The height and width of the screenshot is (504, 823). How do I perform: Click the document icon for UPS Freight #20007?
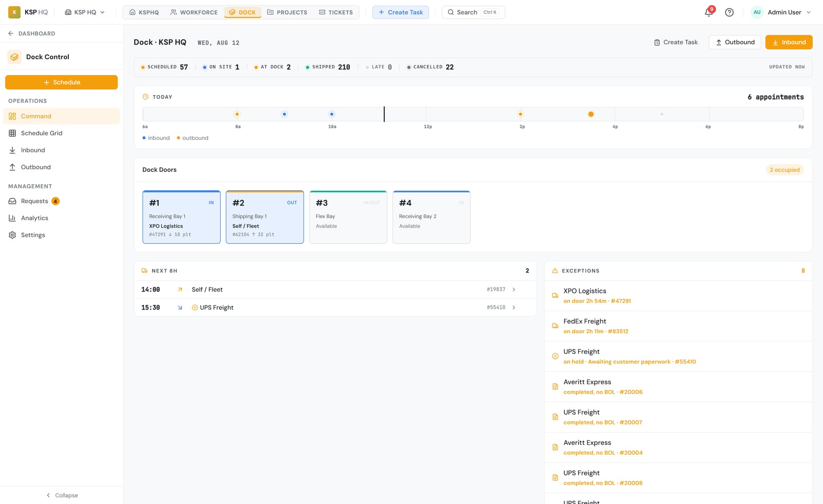(555, 417)
